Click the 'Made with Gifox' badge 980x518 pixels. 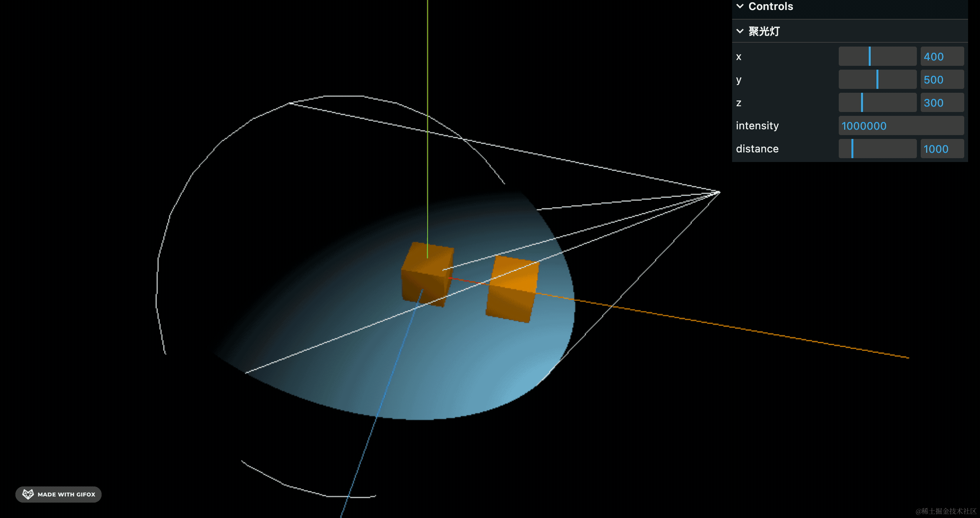59,494
